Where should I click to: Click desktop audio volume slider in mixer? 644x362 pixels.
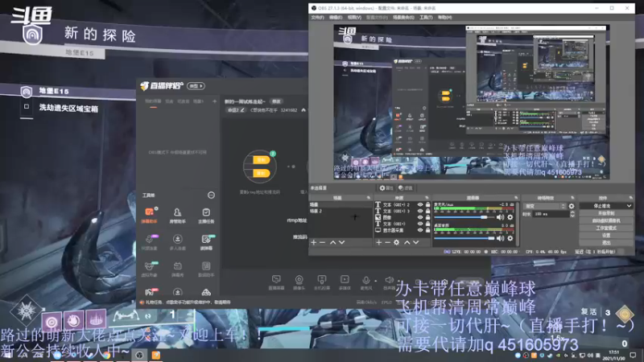pos(464,238)
